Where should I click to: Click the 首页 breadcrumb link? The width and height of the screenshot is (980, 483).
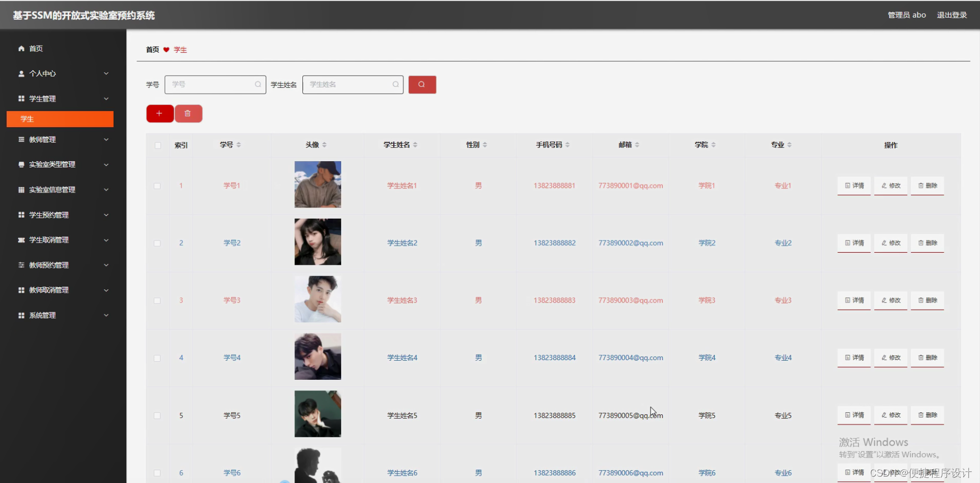pyautogui.click(x=153, y=49)
